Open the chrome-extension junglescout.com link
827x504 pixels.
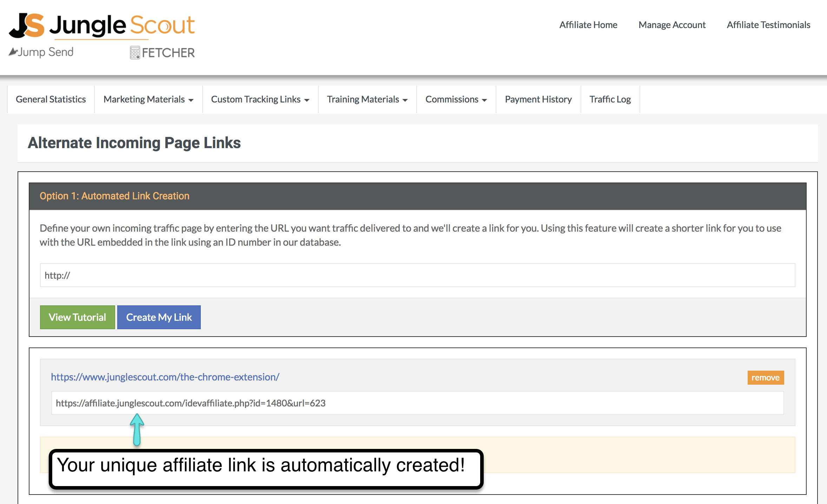pyautogui.click(x=165, y=377)
